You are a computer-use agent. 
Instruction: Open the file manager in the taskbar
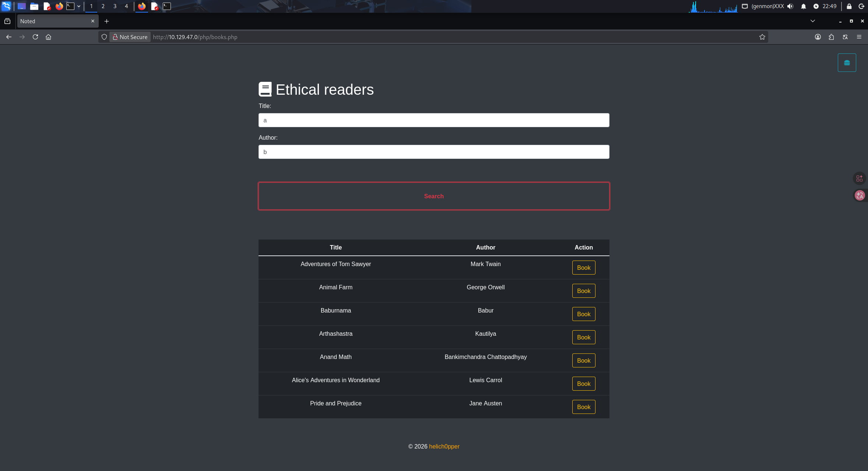34,6
